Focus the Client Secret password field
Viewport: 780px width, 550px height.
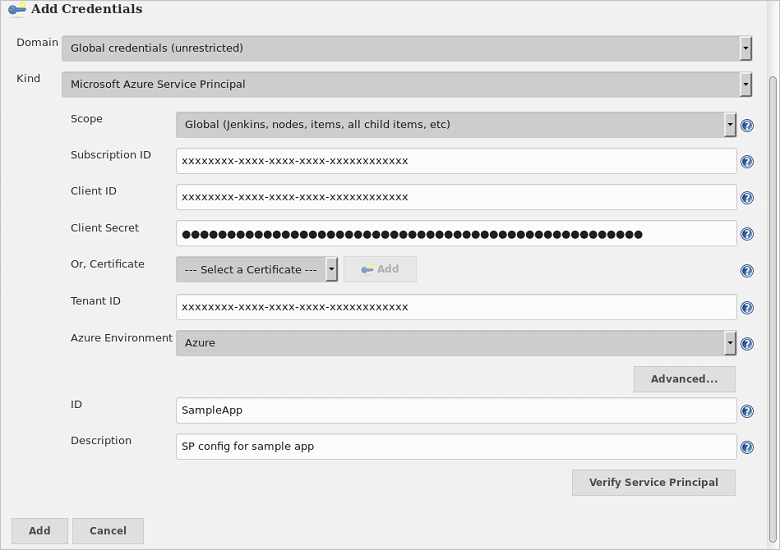pos(456,233)
